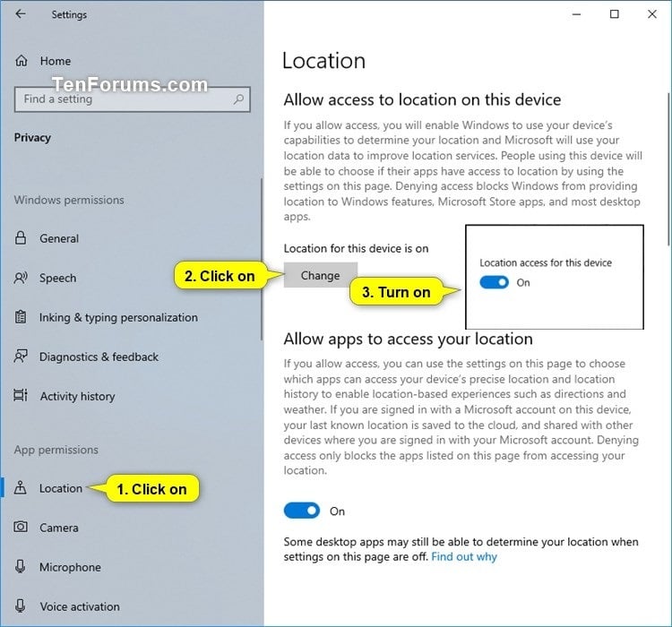The image size is (672, 627).
Task: Go to Home settings
Action: 56,61
